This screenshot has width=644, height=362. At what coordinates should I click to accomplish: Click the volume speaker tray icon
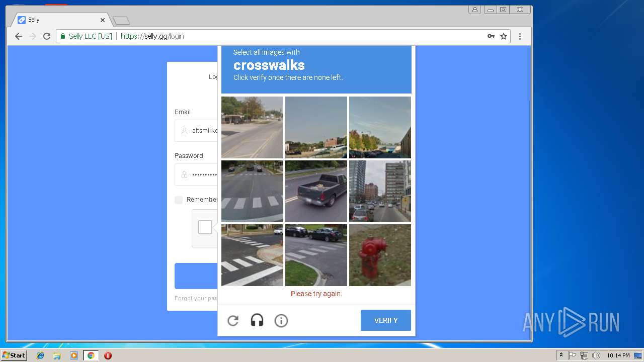(596, 355)
